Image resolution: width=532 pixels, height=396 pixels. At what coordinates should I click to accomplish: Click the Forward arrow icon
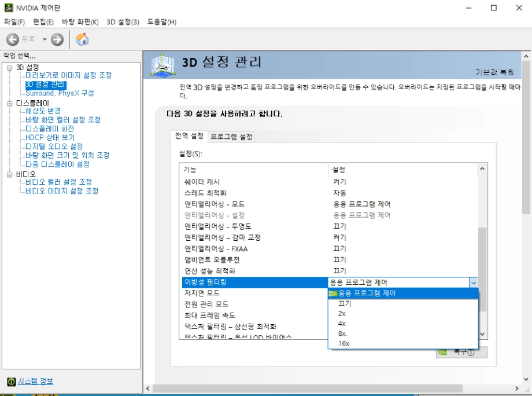(x=57, y=39)
